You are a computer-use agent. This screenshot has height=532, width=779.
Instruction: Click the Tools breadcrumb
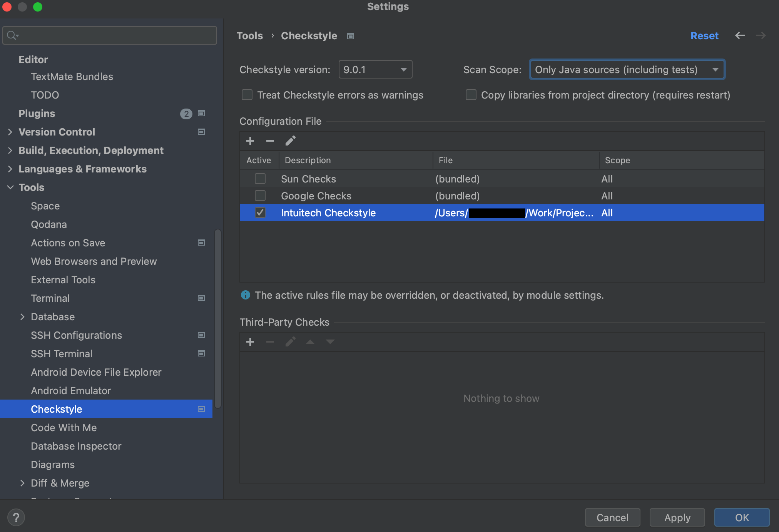(249, 35)
